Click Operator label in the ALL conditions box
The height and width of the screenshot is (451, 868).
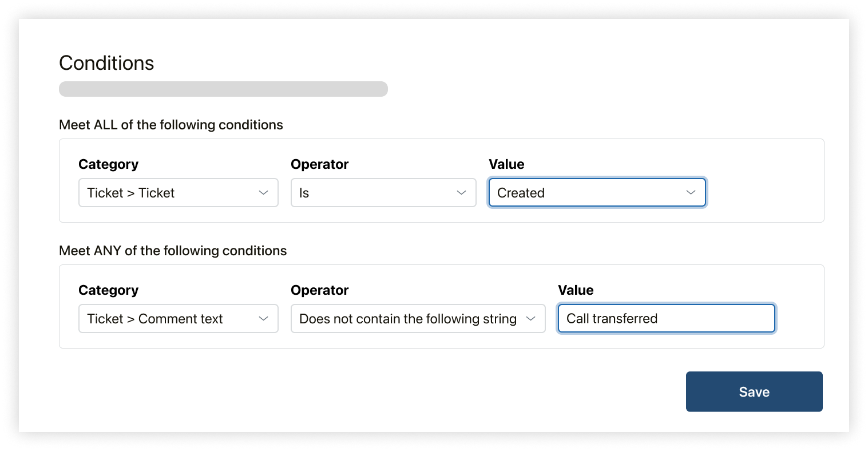click(x=319, y=164)
